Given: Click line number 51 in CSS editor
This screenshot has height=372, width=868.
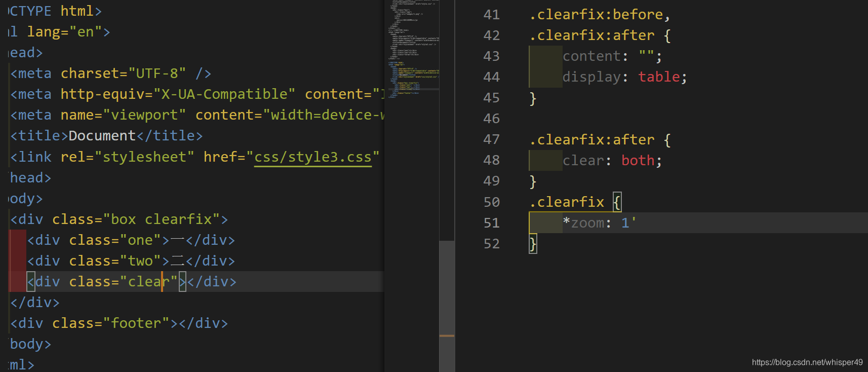Looking at the screenshot, I should 491,223.
